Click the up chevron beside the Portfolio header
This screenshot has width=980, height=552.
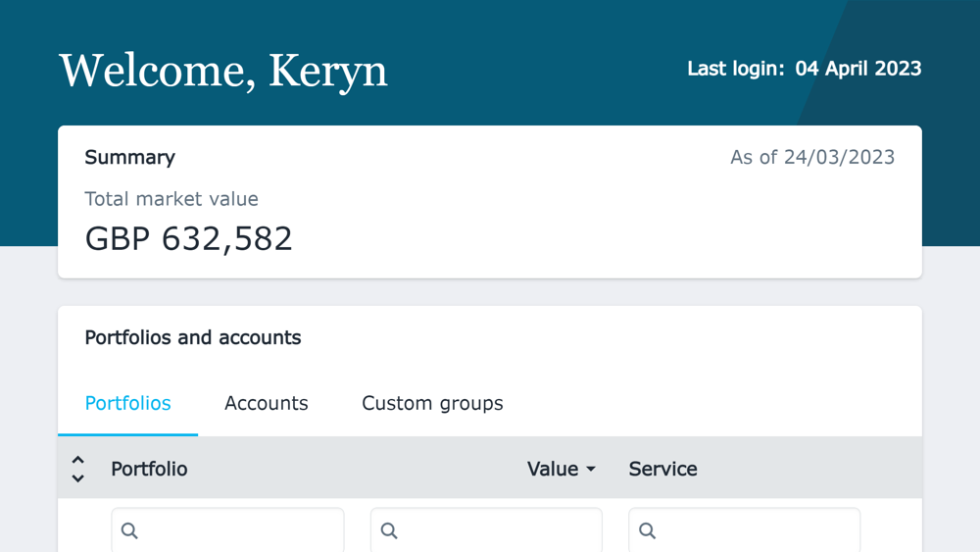(78, 460)
